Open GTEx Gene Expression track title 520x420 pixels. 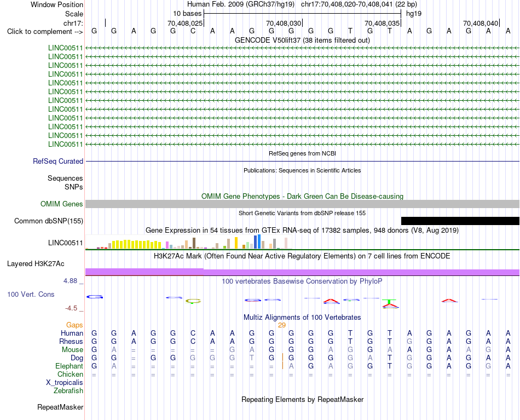[x=302, y=230]
